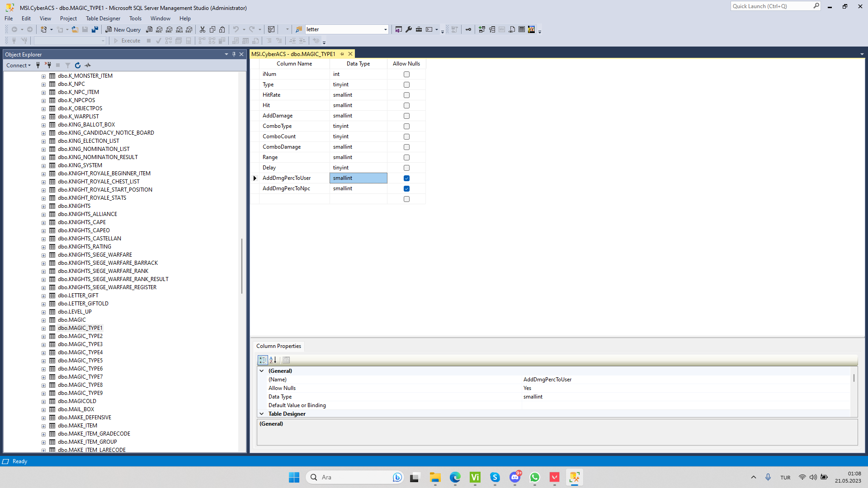Click Connect Object Explorer plug icon
Image resolution: width=868 pixels, height=488 pixels.
click(38, 65)
